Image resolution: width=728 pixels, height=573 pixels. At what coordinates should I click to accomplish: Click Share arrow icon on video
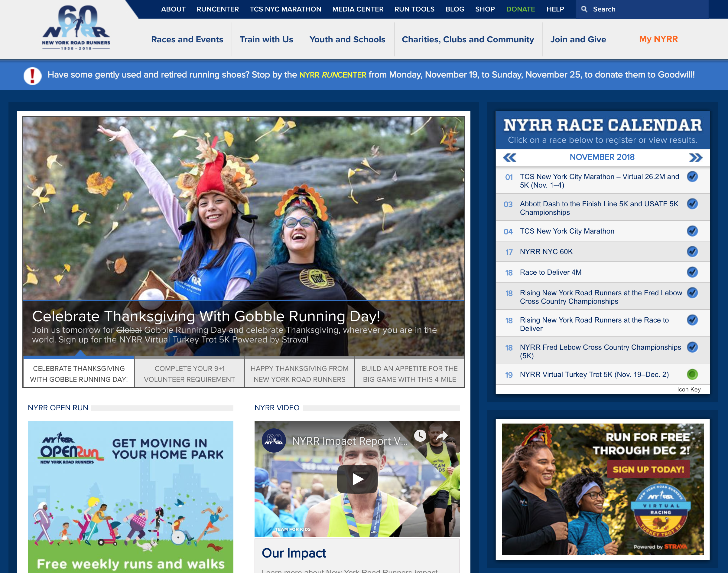(442, 436)
